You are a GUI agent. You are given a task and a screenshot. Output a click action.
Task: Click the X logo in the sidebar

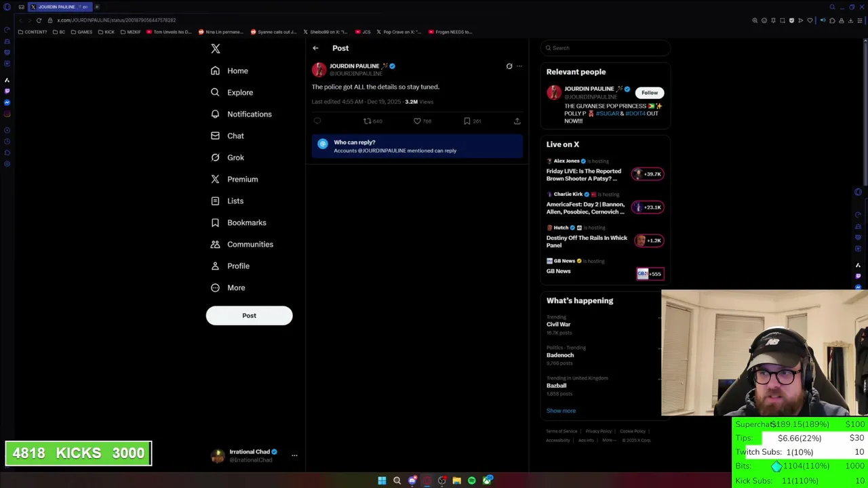(216, 49)
